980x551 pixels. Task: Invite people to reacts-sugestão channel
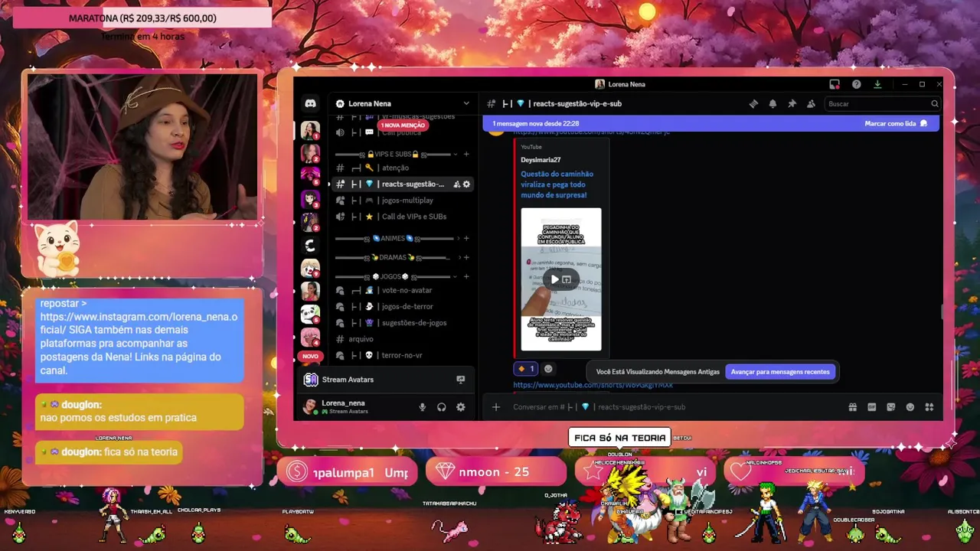click(456, 184)
